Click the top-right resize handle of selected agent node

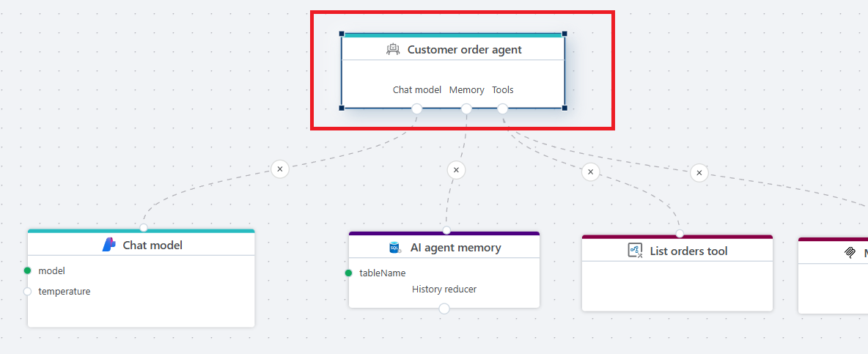(x=564, y=34)
